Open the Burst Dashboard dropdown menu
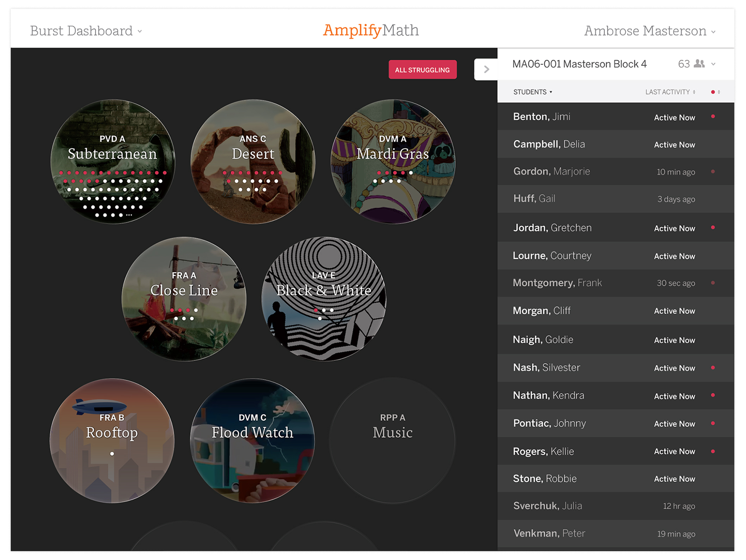Screen dimensions: 746x560 86,31
